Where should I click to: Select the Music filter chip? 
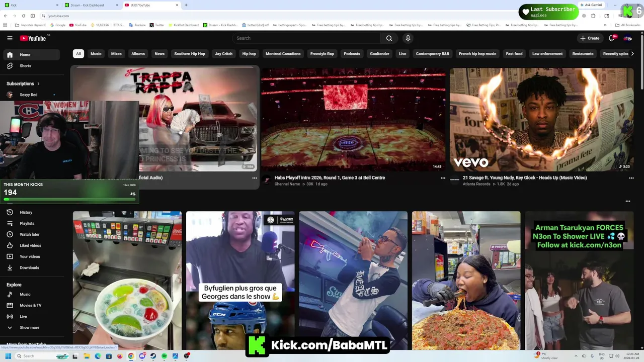coord(96,54)
